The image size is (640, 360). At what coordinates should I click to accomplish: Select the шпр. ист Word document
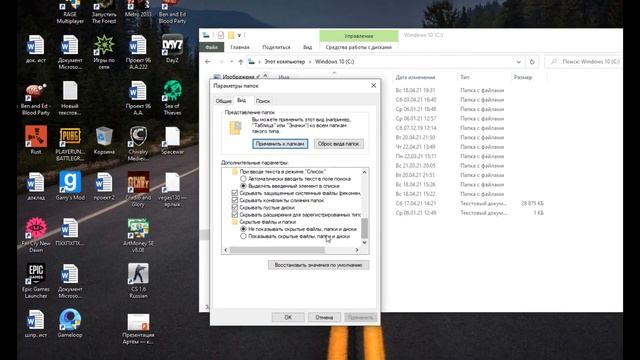click(36, 323)
